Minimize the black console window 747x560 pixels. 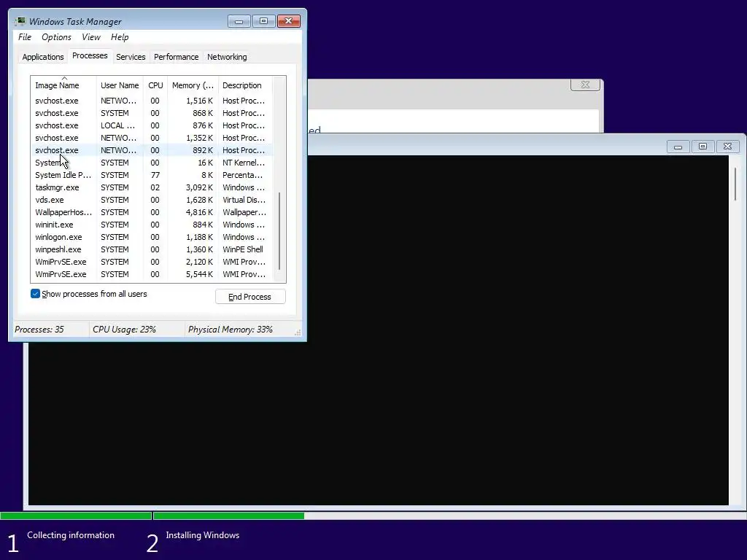pyautogui.click(x=678, y=147)
